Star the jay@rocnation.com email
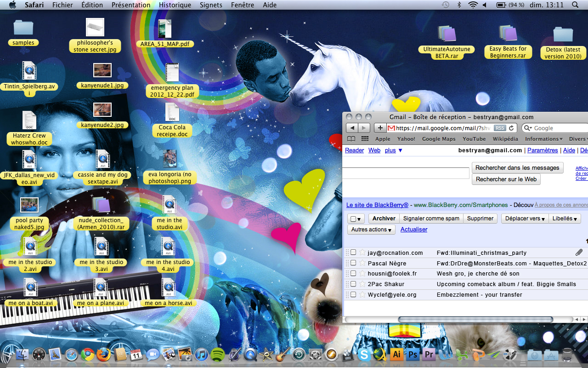The image size is (588, 368). click(362, 253)
